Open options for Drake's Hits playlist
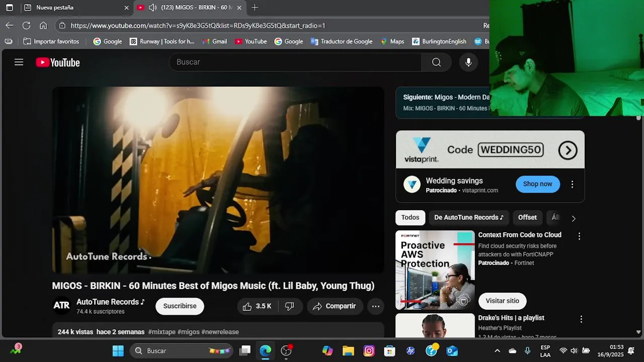Screen dimensions: 644x362 581,319
